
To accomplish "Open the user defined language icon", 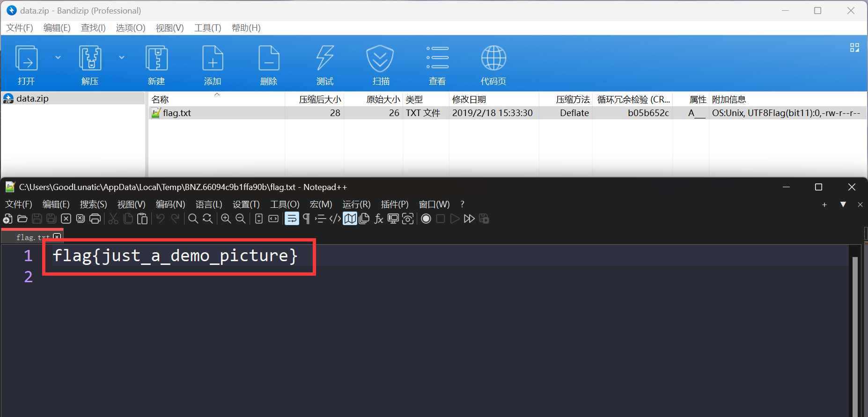I will (x=335, y=219).
